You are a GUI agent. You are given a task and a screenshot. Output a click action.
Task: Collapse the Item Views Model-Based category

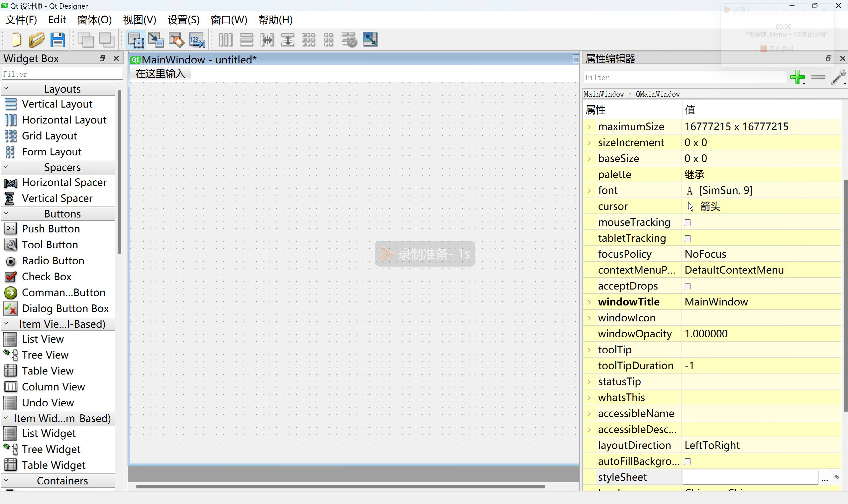[x=6, y=324]
